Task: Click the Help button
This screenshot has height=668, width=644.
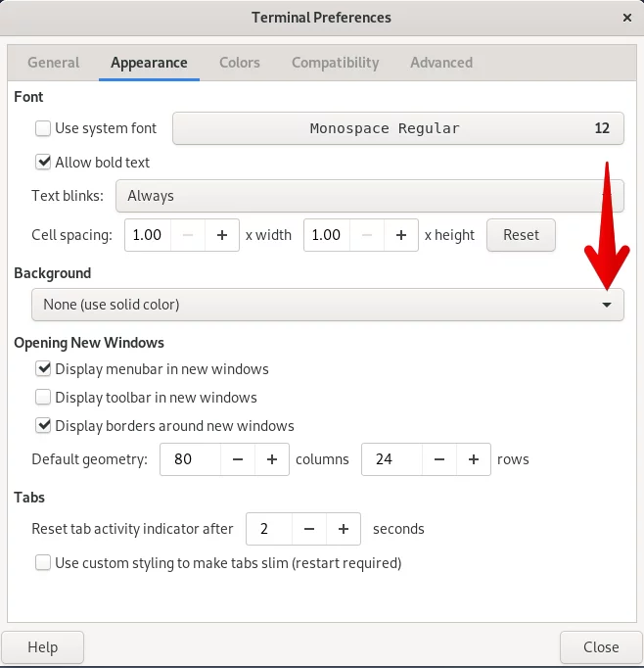Action: point(42,647)
